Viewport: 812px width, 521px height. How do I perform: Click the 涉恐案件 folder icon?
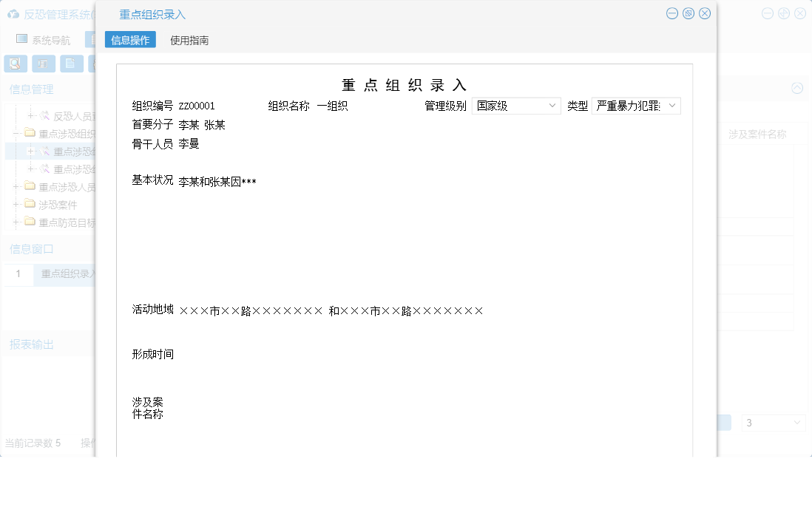tap(30, 205)
